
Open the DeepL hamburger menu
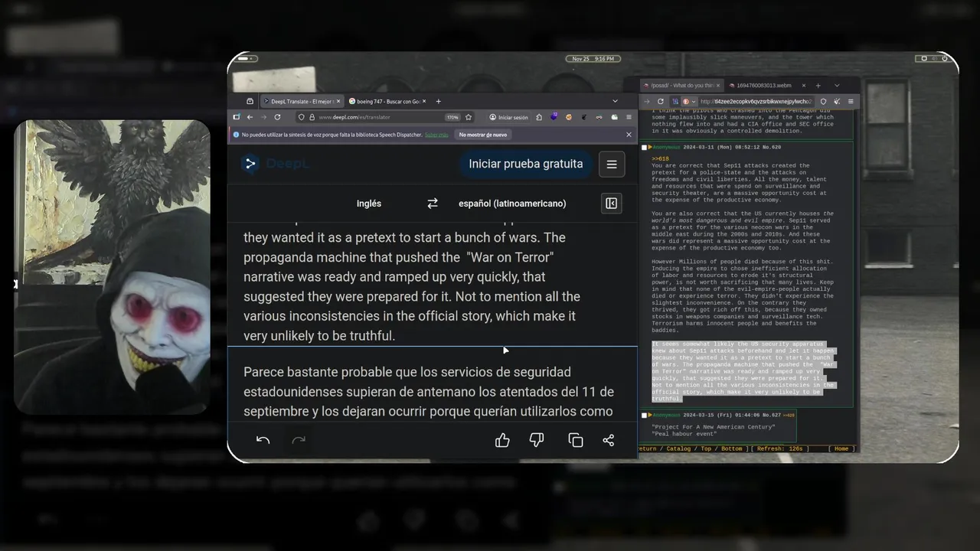(x=612, y=164)
